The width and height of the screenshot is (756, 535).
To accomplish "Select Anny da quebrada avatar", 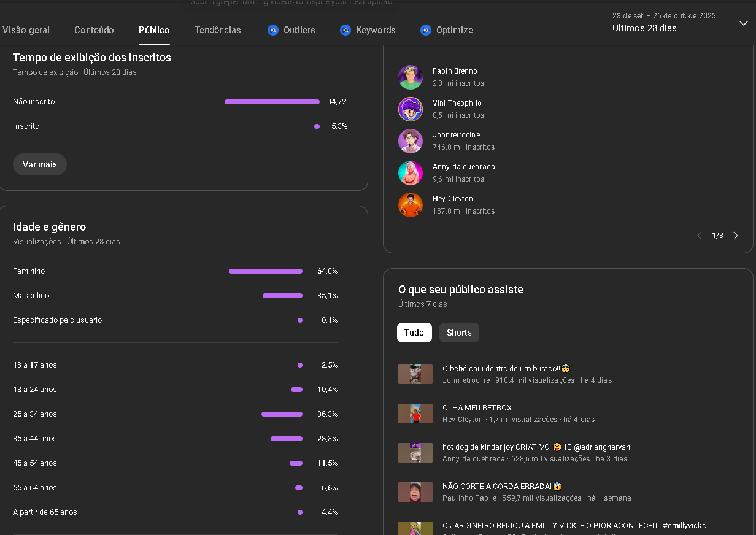I will 411,173.
